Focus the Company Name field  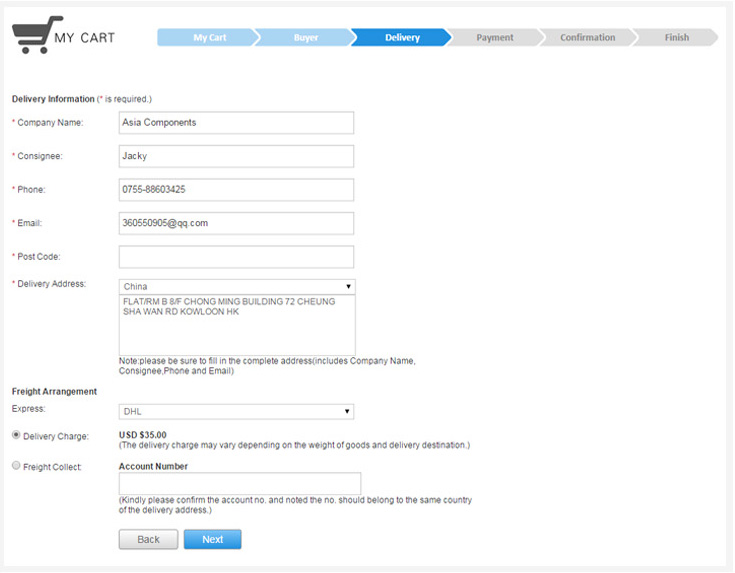[236, 123]
